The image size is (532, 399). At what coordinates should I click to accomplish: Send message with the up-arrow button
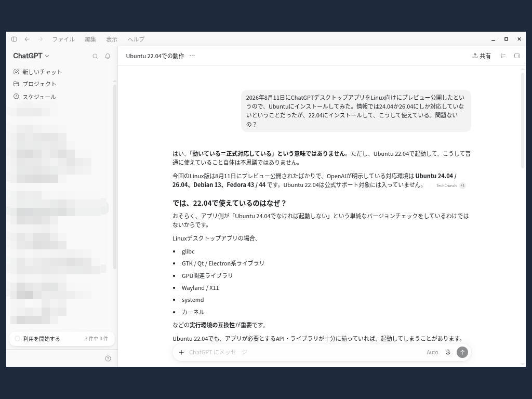[x=462, y=352]
